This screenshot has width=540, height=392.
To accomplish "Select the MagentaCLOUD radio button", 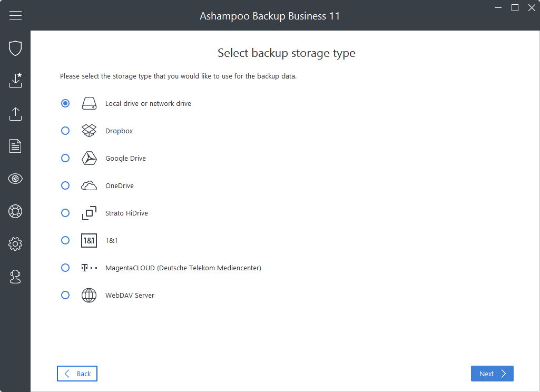I will point(65,268).
